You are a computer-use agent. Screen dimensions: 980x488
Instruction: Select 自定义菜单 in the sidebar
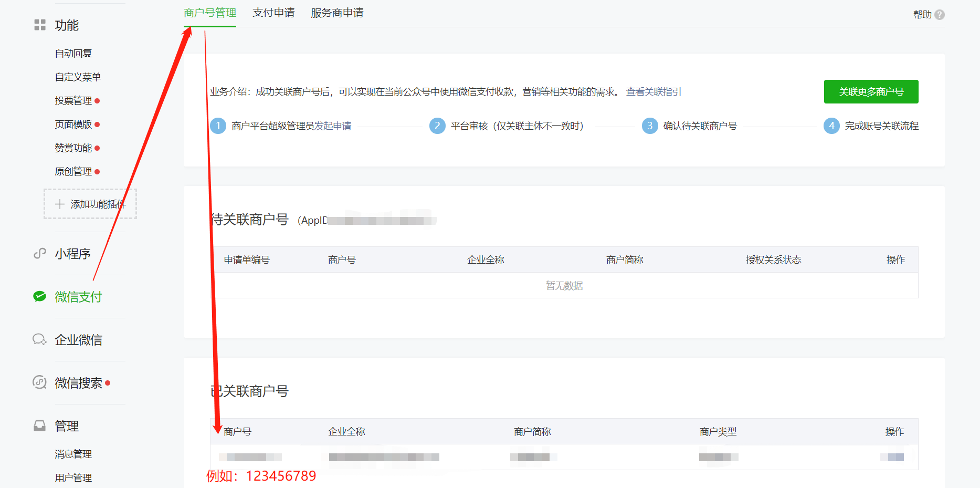tap(77, 76)
